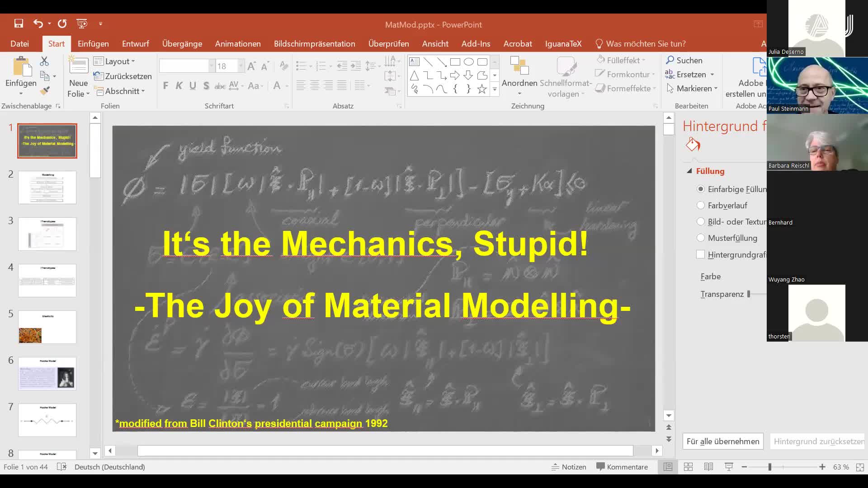The image size is (868, 488).
Task: Open the Einfügen ribbon tab
Action: click(x=93, y=43)
